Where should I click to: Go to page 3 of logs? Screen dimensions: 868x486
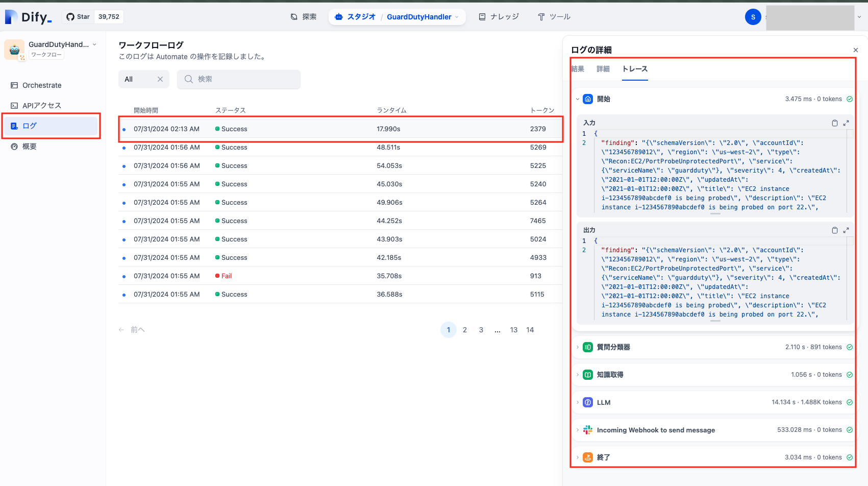coord(481,330)
